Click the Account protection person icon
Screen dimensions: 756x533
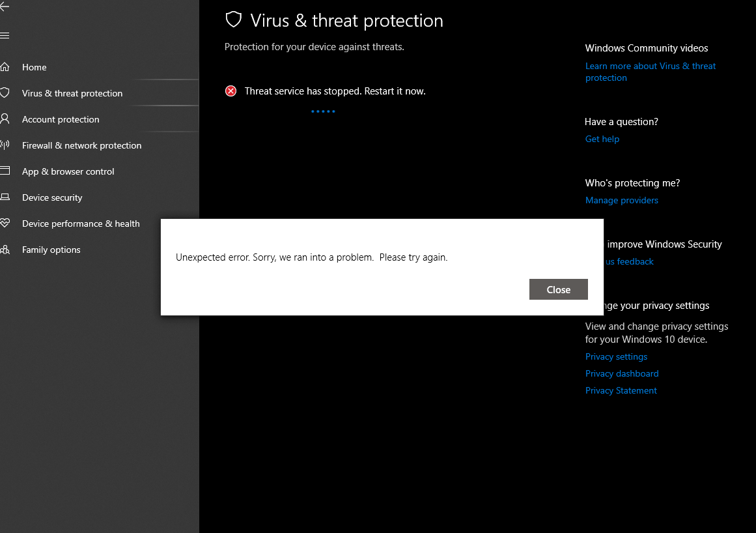point(5,119)
